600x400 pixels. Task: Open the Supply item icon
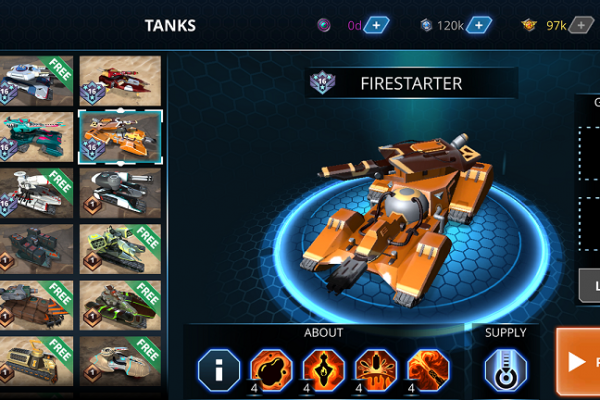click(505, 370)
